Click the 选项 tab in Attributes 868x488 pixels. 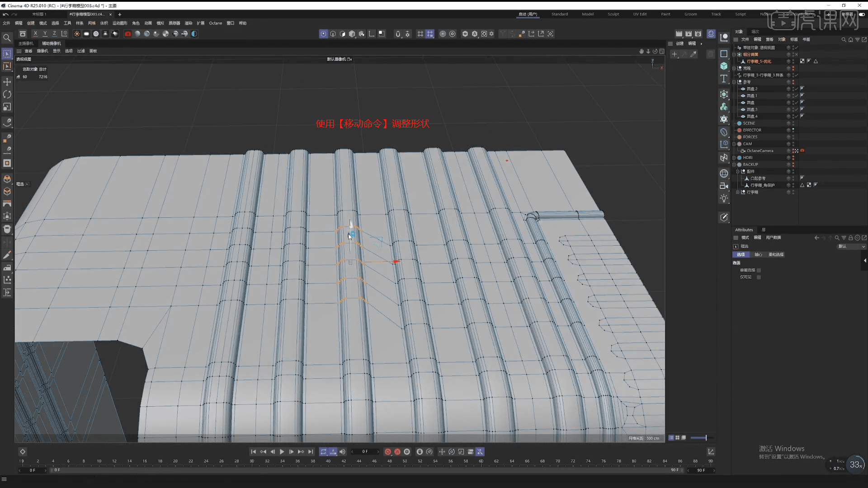coord(741,255)
